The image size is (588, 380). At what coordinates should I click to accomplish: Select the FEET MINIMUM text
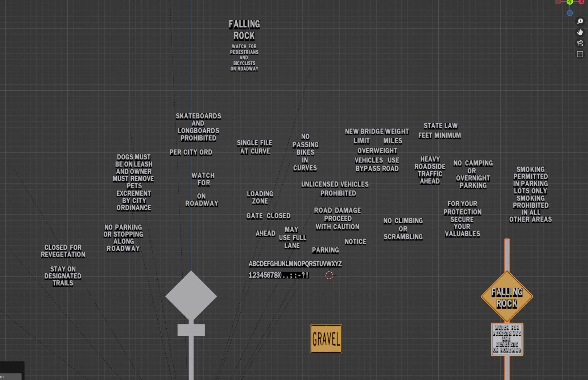(439, 135)
